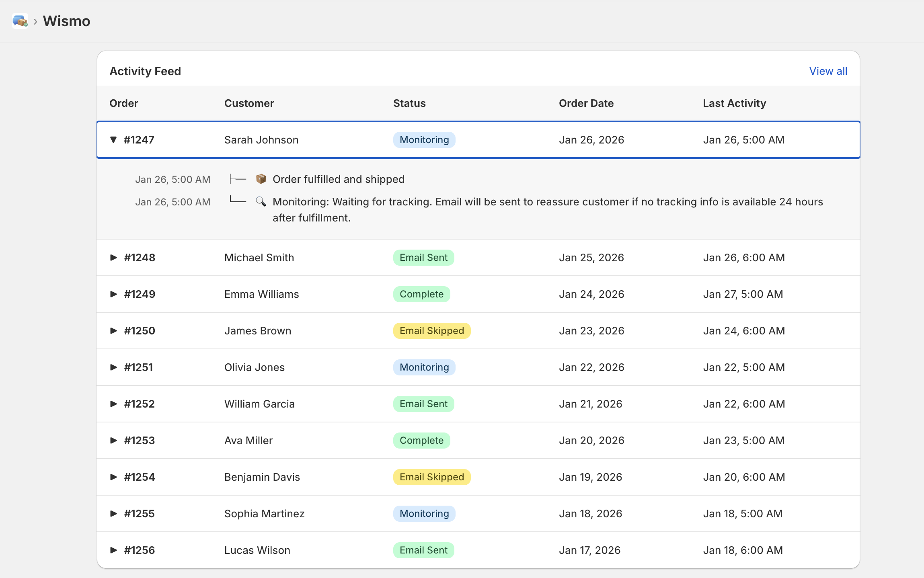Click the Wismo app icon in breadcrumb
The width and height of the screenshot is (924, 578).
point(20,21)
